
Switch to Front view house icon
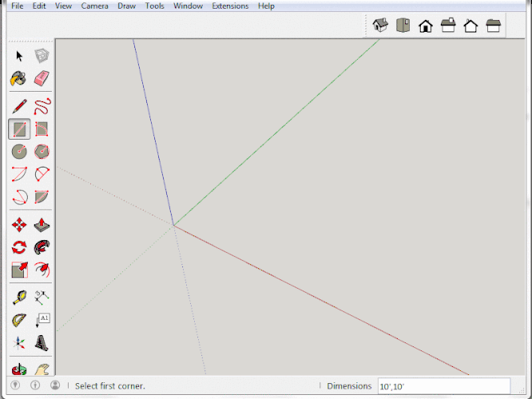tap(426, 26)
